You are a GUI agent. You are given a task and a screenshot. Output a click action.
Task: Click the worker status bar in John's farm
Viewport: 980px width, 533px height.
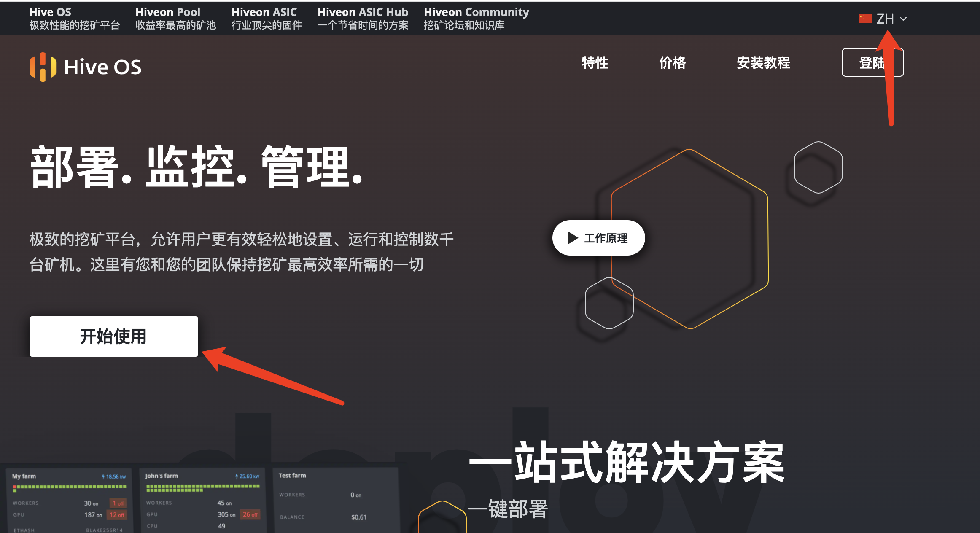coord(203,488)
